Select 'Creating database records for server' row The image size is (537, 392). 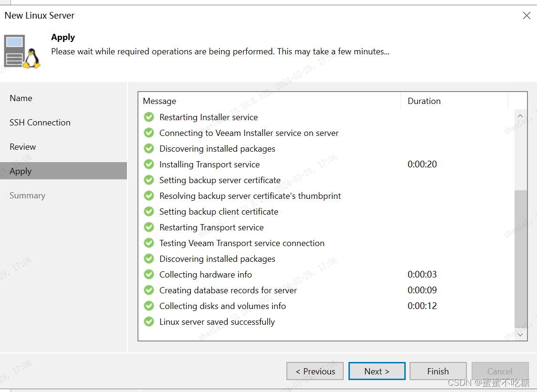326,290
